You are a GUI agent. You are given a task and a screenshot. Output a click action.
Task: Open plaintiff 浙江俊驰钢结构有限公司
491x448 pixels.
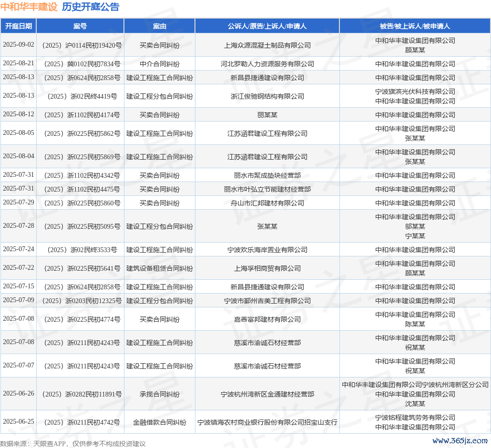(x=267, y=96)
